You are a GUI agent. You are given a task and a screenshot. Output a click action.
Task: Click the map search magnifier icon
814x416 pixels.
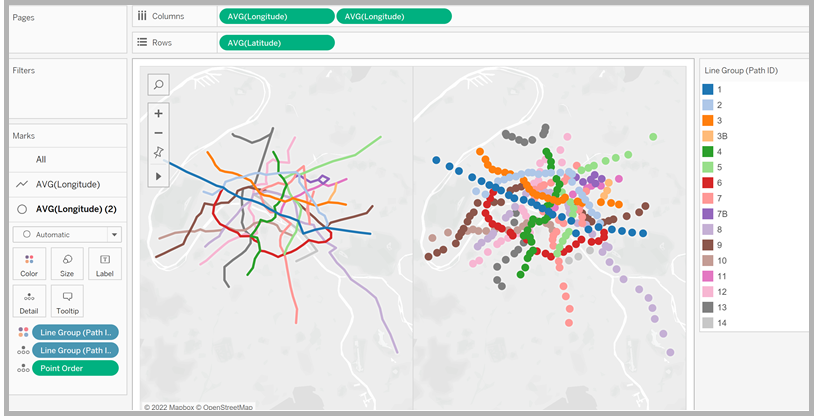click(x=158, y=85)
